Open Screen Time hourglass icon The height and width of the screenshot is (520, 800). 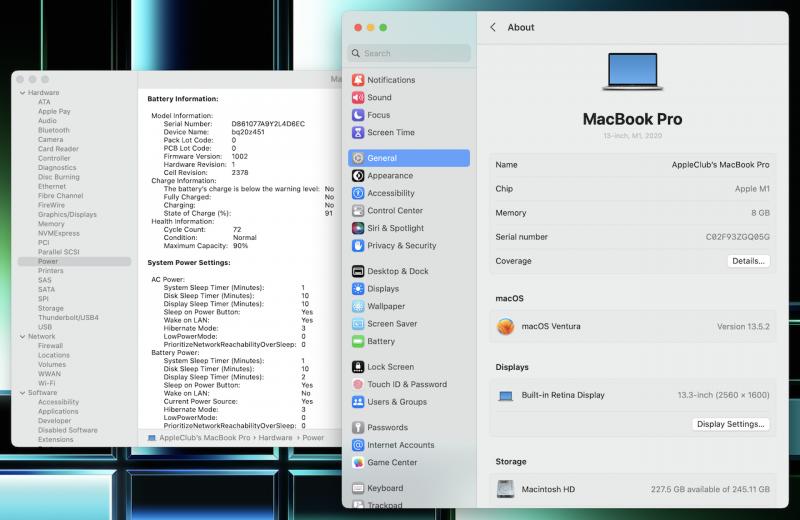pyautogui.click(x=358, y=132)
